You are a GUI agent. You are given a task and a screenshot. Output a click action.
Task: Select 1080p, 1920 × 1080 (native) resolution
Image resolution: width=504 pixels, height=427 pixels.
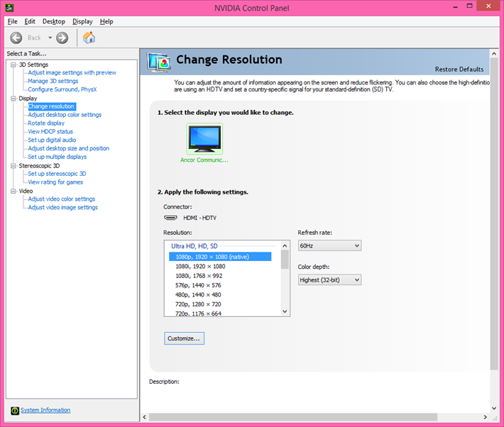220,257
